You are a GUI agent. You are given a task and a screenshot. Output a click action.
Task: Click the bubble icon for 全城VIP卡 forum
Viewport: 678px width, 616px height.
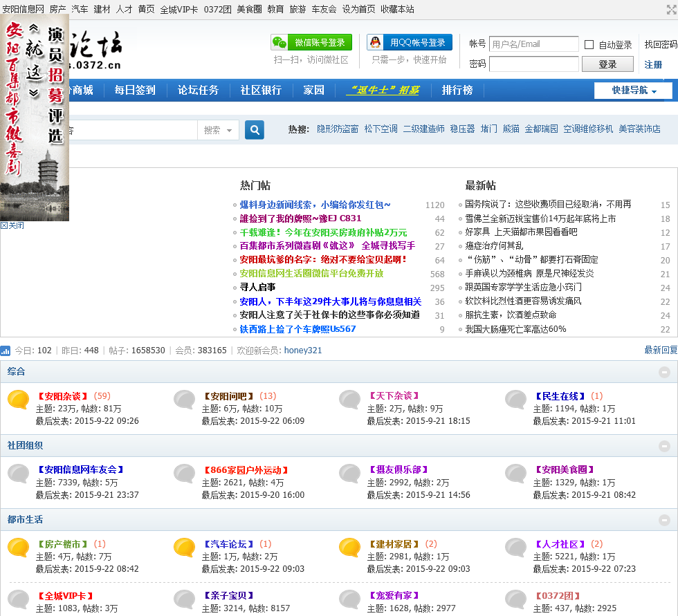pos(18,599)
